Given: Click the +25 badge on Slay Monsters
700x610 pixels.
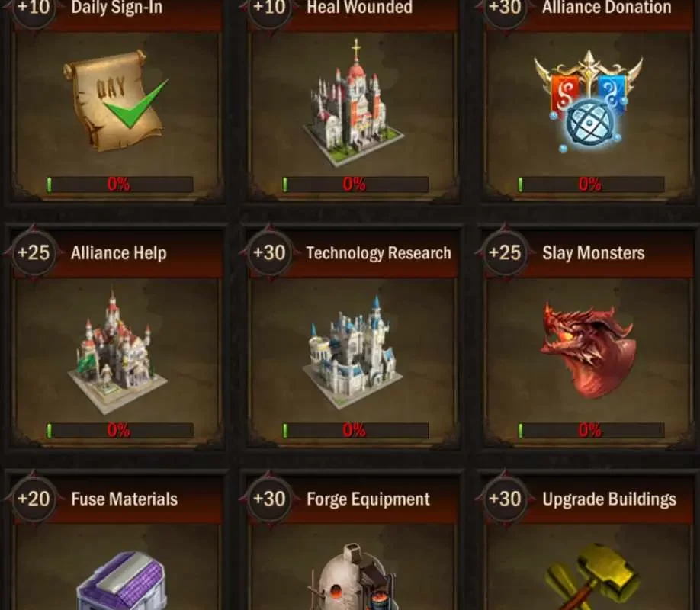Looking at the screenshot, I should pos(505,252).
